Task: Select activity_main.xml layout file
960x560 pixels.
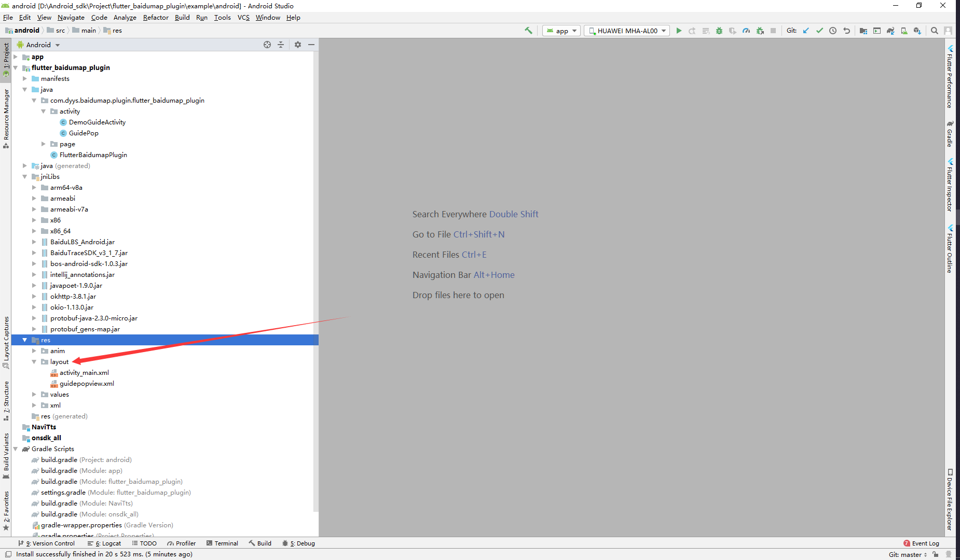Action: (x=84, y=373)
